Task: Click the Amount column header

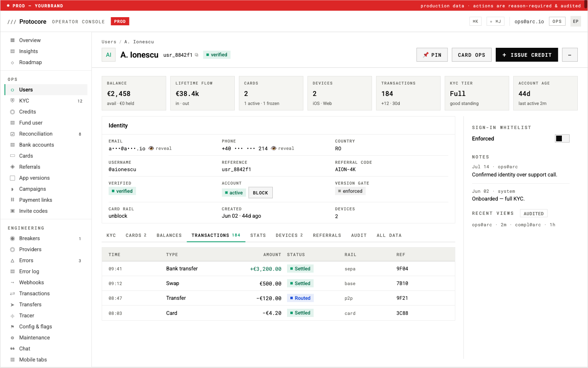Action: click(x=272, y=255)
